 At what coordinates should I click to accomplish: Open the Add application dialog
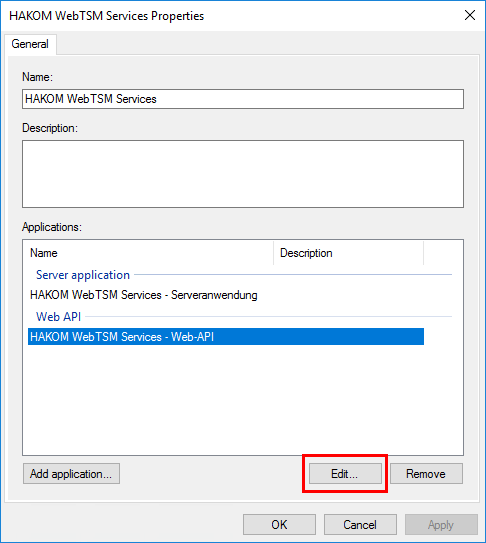click(71, 473)
